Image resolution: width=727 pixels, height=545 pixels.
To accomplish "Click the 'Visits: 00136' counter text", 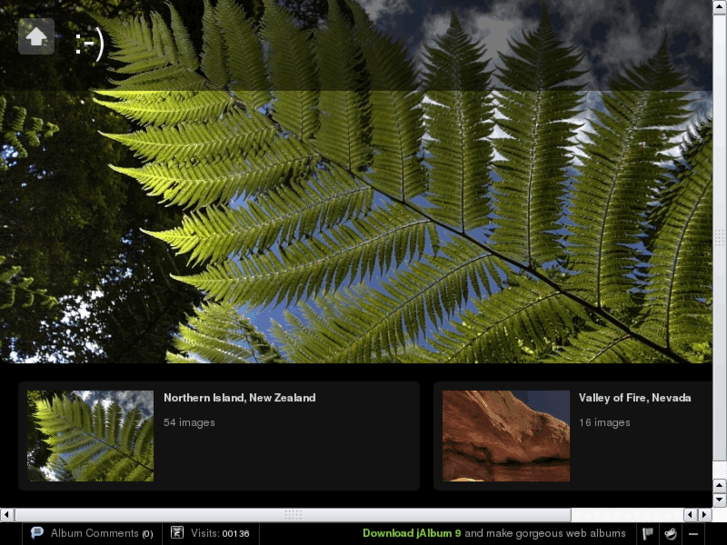I will pos(220,533).
